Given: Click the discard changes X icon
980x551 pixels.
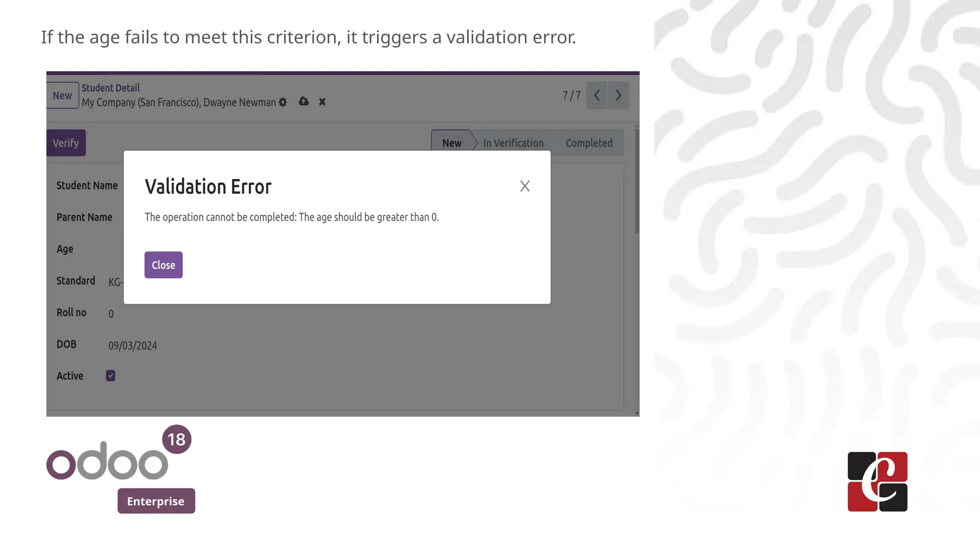Looking at the screenshot, I should click(322, 102).
